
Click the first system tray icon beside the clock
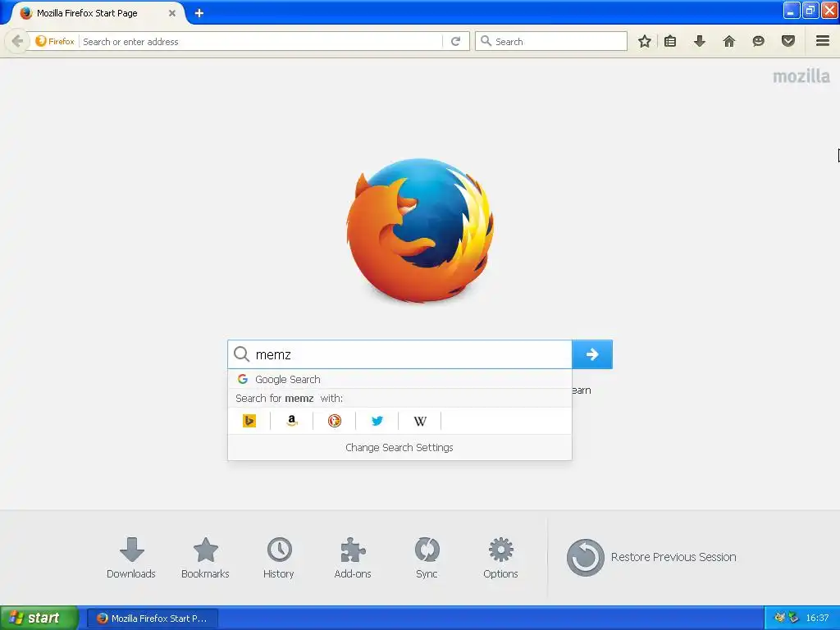pos(779,618)
